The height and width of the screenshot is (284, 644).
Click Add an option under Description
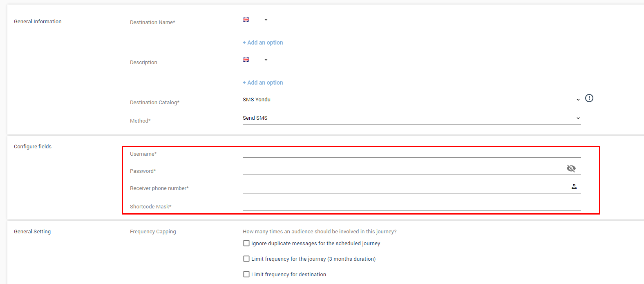(263, 83)
